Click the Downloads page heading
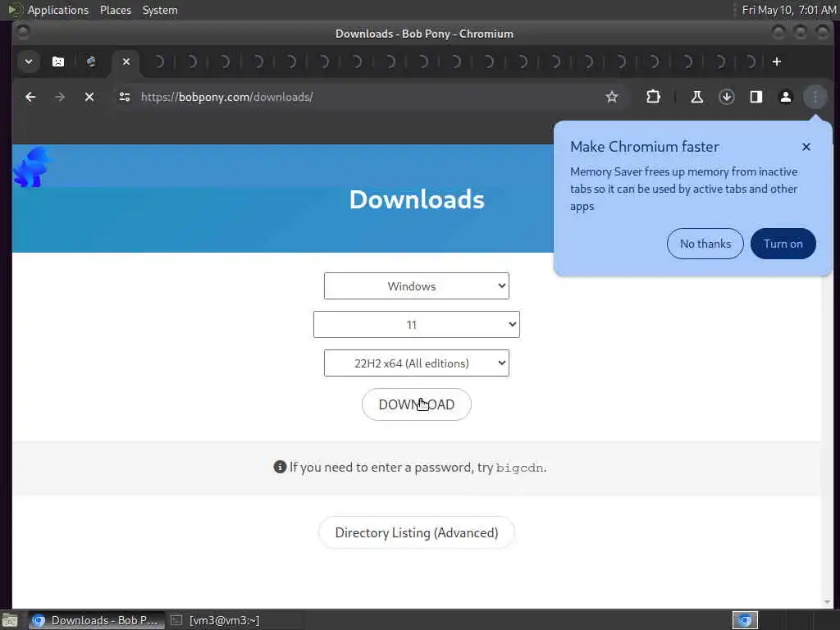 417,199
